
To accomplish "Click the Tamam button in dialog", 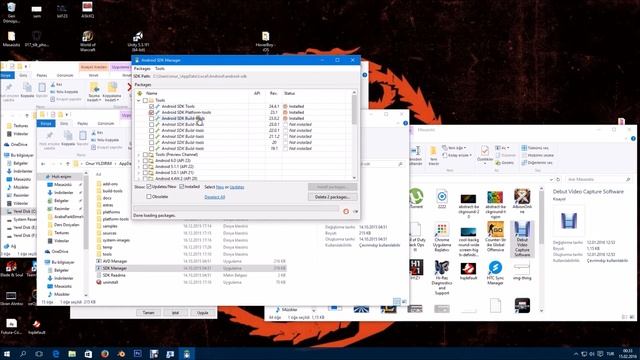I will point(148,313).
